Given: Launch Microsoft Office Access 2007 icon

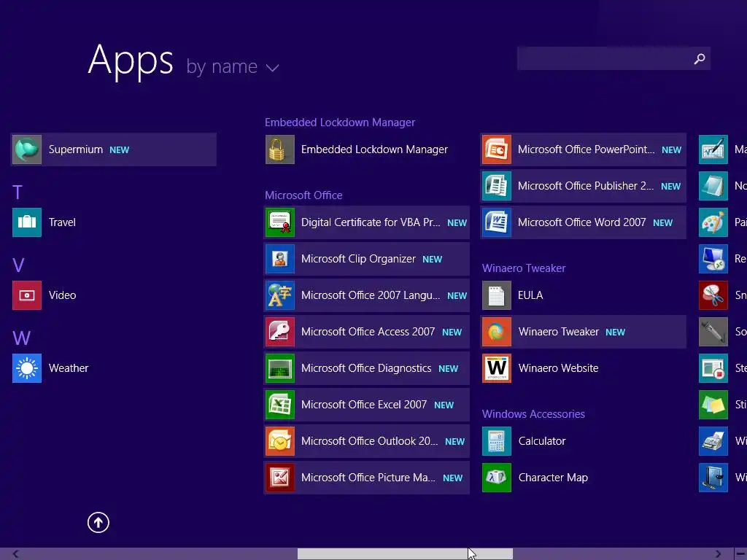Looking at the screenshot, I should [279, 332].
